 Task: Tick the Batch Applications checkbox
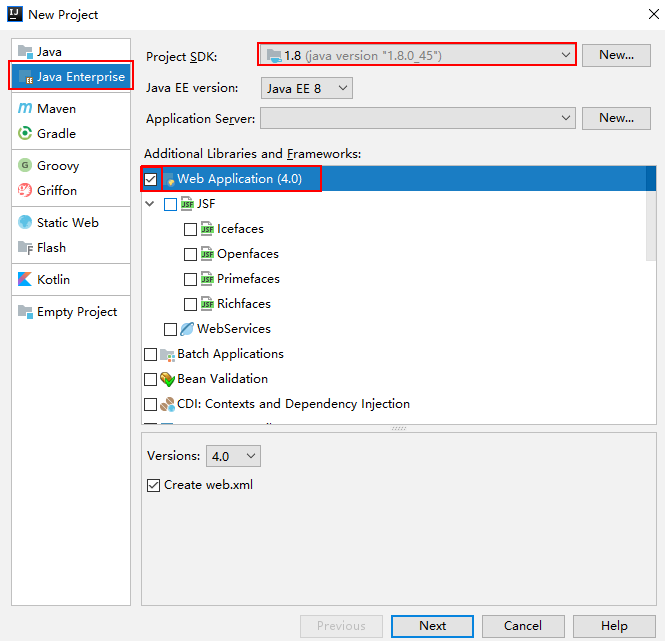click(151, 354)
